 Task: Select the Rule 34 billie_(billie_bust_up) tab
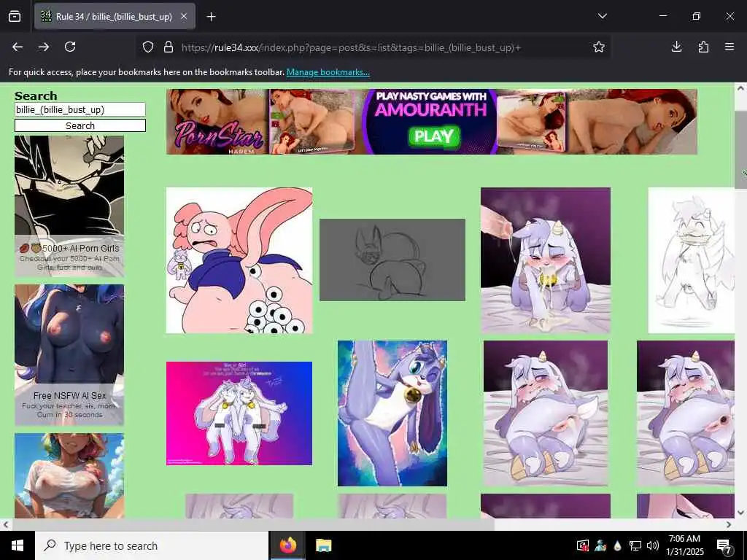[115, 17]
